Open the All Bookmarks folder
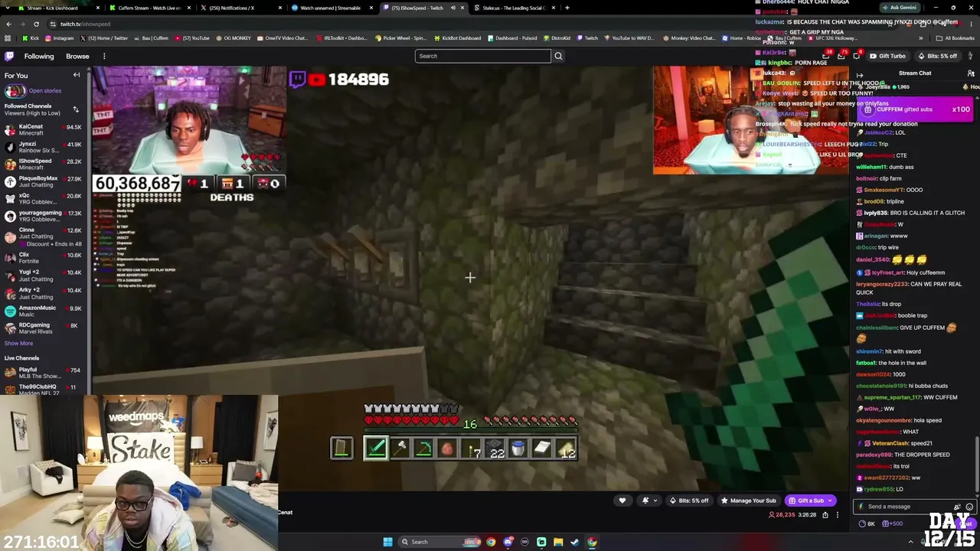980x551 pixels. pos(955,38)
